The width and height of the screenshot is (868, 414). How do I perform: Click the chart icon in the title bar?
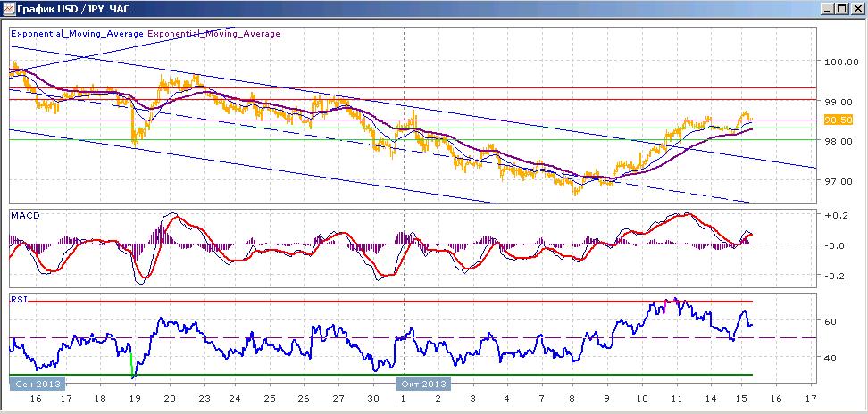click(x=8, y=10)
